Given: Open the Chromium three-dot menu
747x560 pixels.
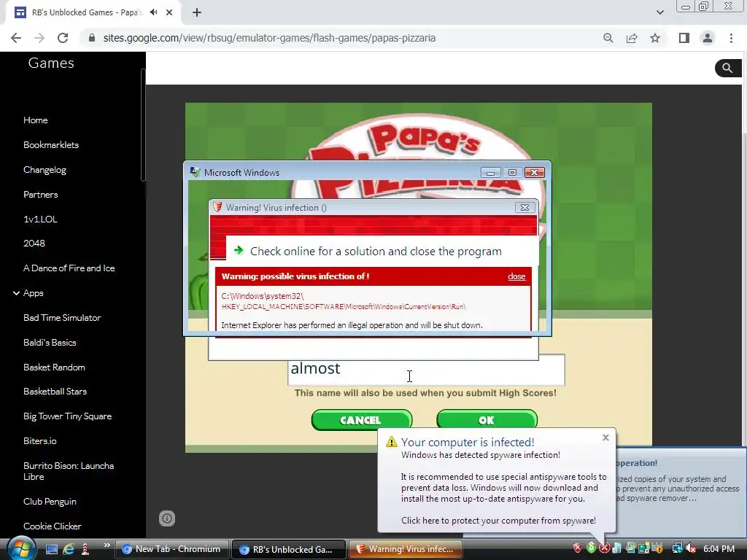Looking at the screenshot, I should 731,38.
